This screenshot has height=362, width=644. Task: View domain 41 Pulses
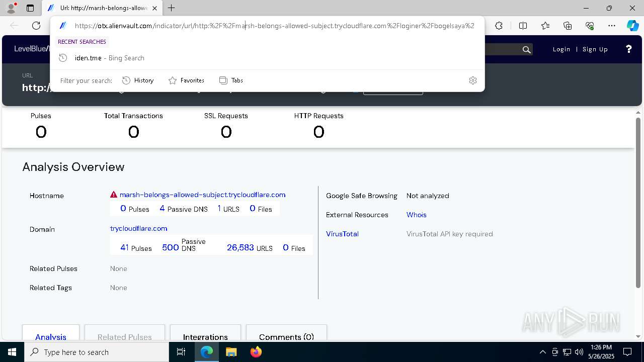pos(136,247)
